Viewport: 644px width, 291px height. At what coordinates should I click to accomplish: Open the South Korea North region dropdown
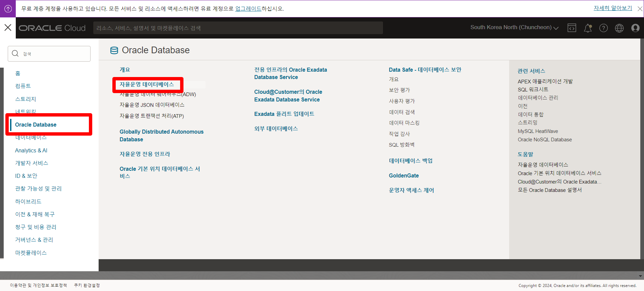(514, 27)
